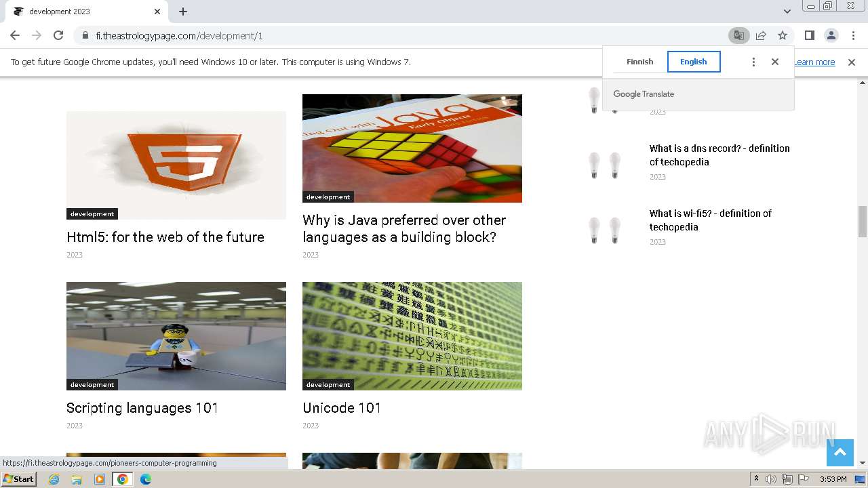Image resolution: width=868 pixels, height=488 pixels.
Task: Select the Chrome taskbar button
Action: tap(122, 479)
